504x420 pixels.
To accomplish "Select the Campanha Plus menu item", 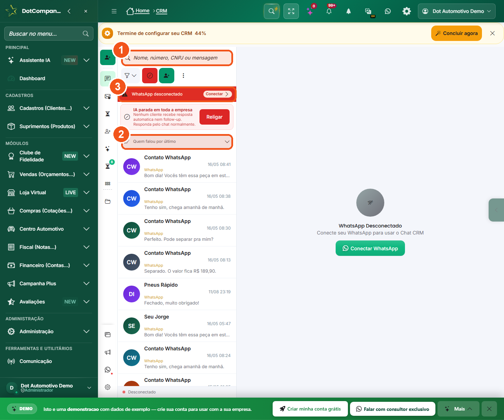I will 49,283.
